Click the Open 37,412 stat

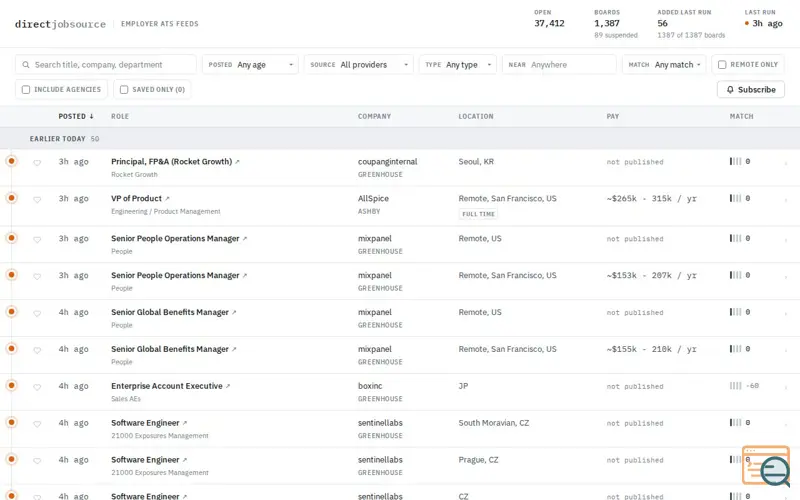549,19
